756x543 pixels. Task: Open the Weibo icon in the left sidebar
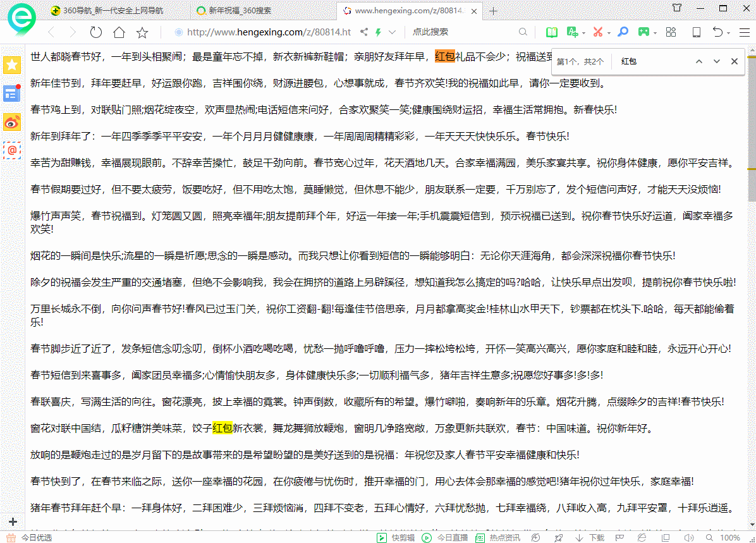coord(12,123)
